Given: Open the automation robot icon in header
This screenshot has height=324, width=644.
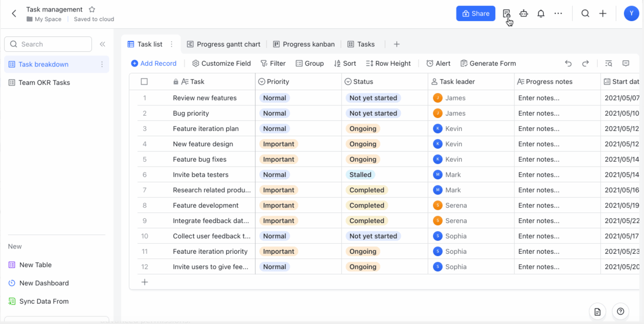Looking at the screenshot, I should tap(524, 13).
